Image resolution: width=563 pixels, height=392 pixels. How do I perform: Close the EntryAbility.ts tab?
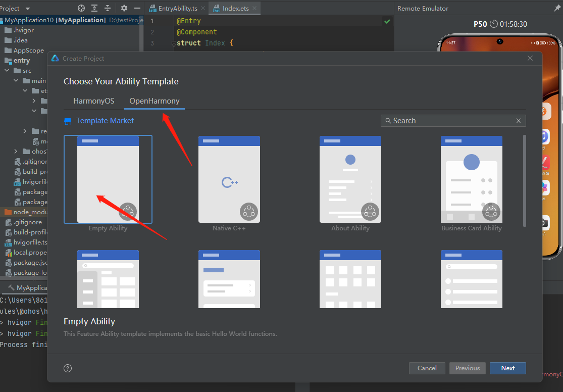pos(203,8)
